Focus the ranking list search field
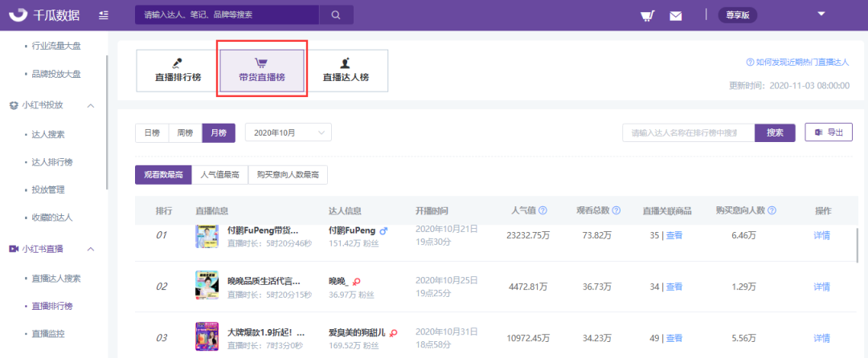The width and height of the screenshot is (868, 358). coord(689,133)
